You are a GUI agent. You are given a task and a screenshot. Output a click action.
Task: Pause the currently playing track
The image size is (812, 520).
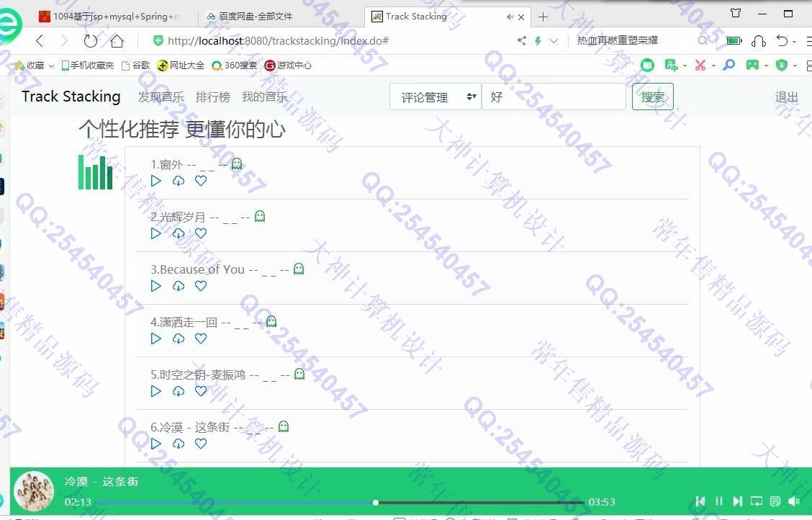pos(718,501)
